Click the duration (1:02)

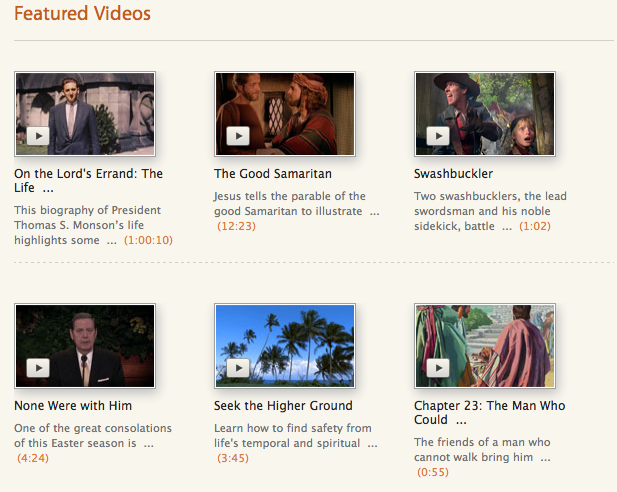pos(535,226)
